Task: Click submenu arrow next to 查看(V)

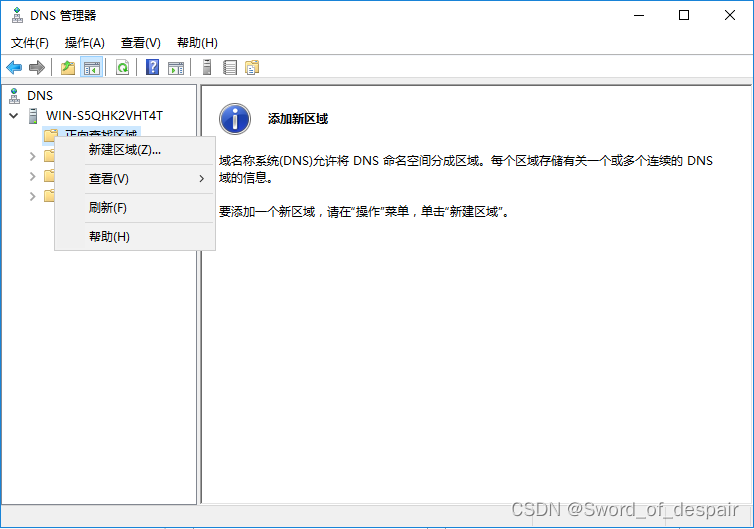Action: click(x=201, y=179)
